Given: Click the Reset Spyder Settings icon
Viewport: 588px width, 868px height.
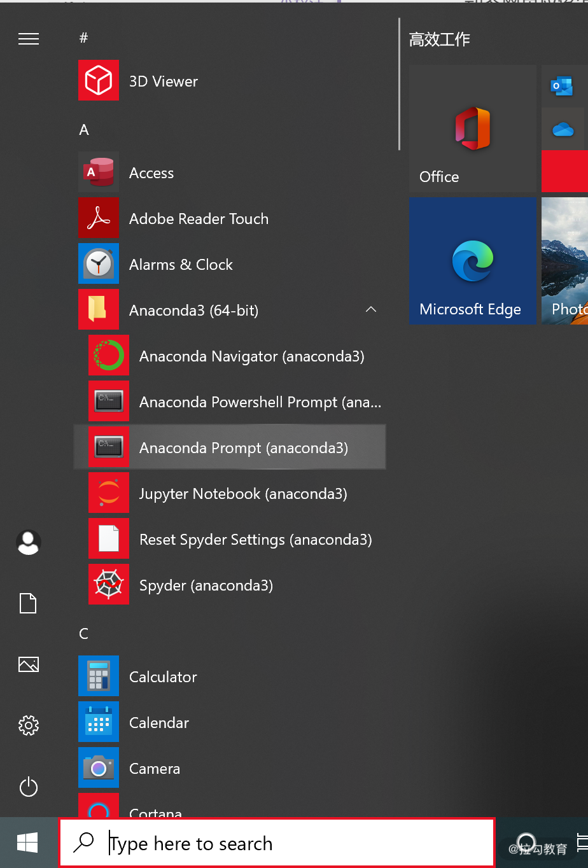Looking at the screenshot, I should [109, 538].
